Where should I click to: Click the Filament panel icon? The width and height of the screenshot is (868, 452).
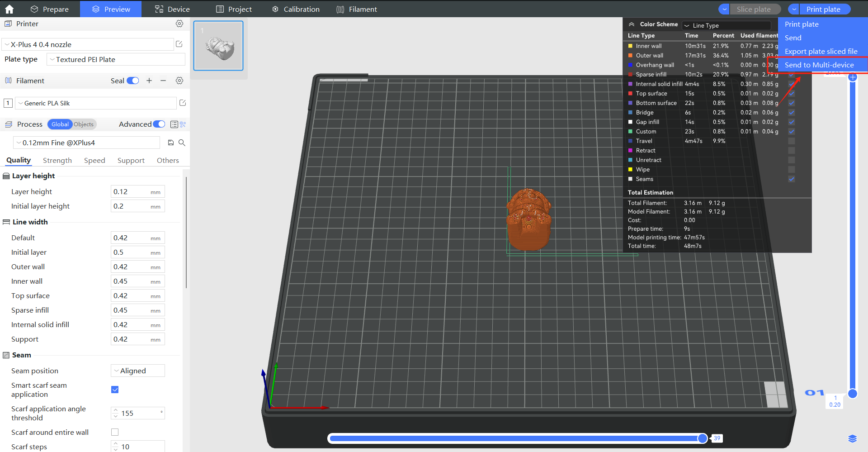point(8,81)
